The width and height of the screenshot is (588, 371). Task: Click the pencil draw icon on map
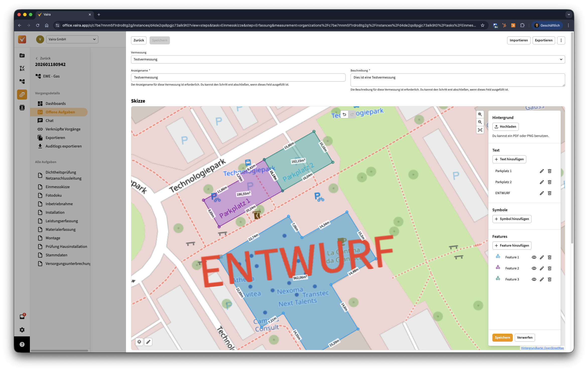click(x=148, y=342)
